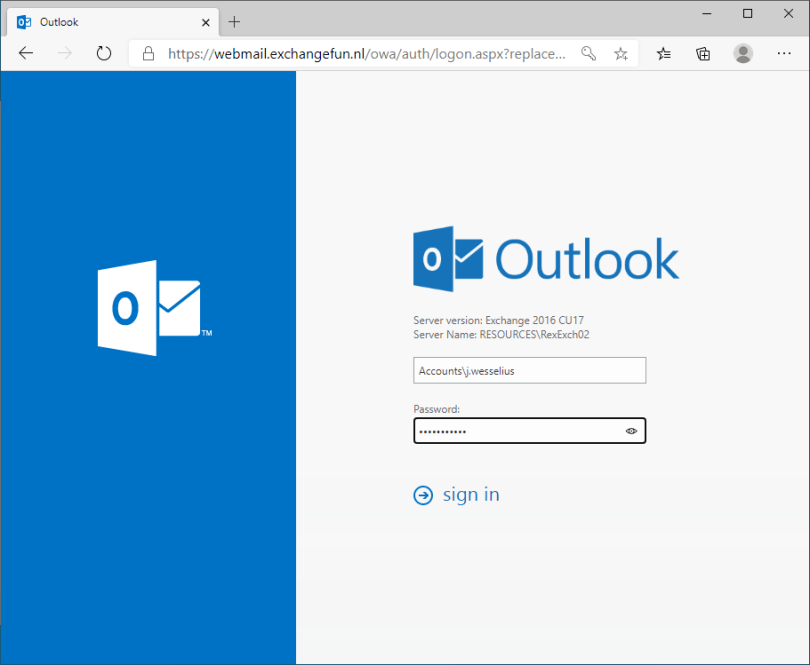
Task: Reload the page with Refresh button
Action: click(104, 54)
